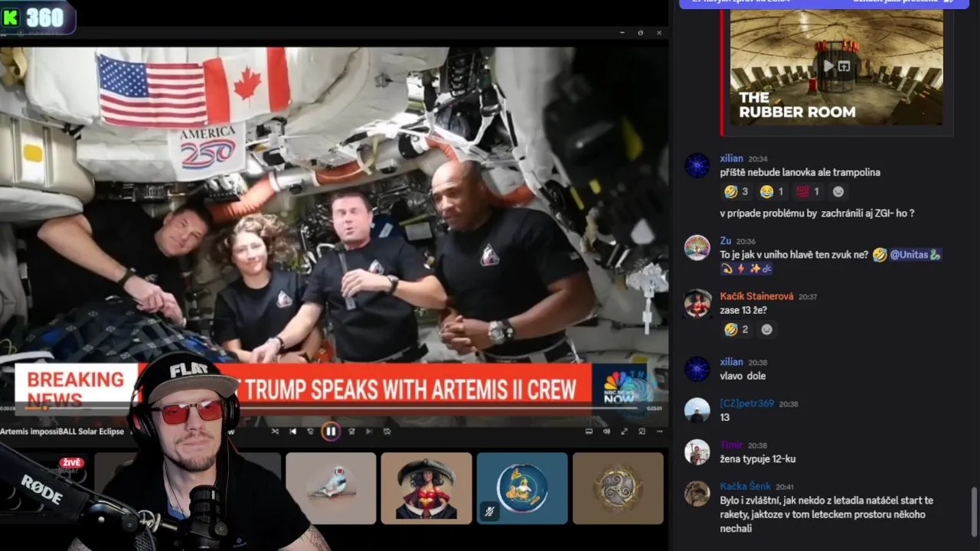Switch media player to fullscreen
980x551 pixels.
click(624, 432)
